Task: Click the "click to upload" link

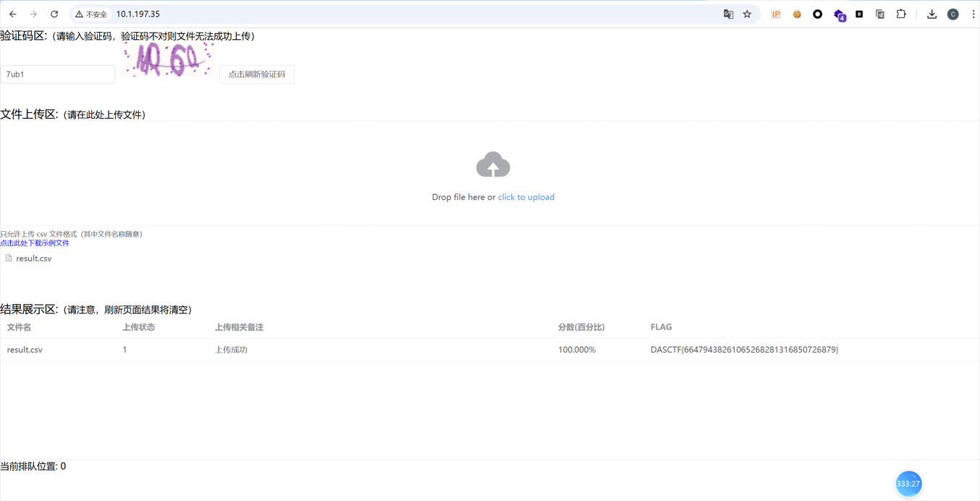Action: point(526,197)
